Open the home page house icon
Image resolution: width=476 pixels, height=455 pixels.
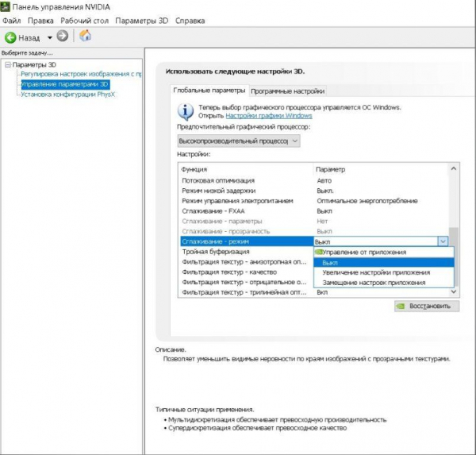pyautogui.click(x=86, y=36)
